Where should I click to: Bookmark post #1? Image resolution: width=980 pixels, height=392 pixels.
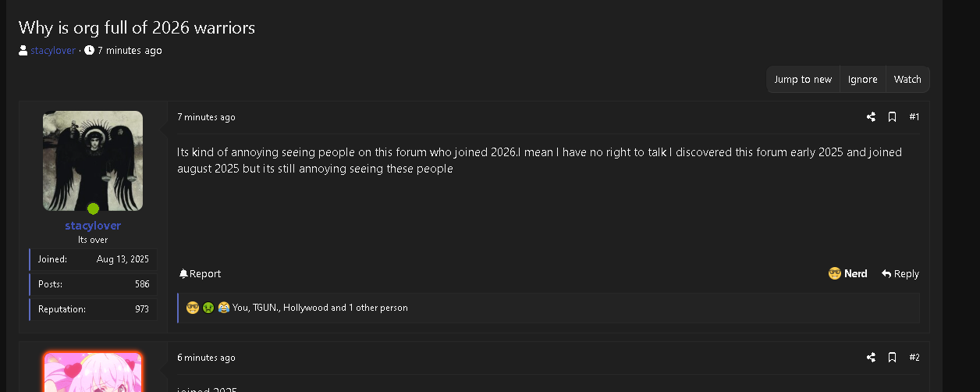(892, 117)
